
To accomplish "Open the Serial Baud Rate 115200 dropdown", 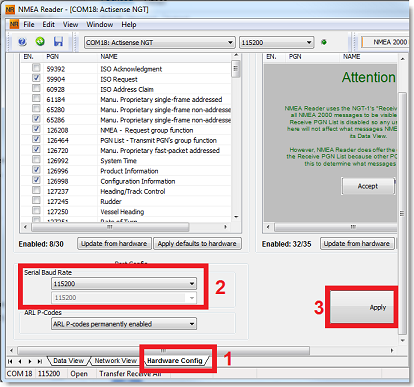I will point(124,284).
